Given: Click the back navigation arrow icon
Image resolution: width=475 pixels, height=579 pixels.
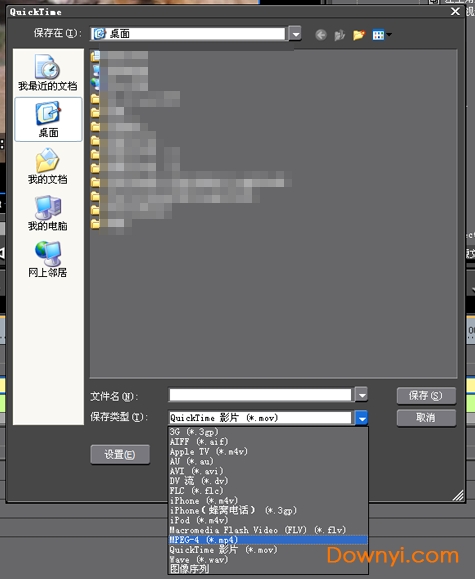Looking at the screenshot, I should point(321,35).
